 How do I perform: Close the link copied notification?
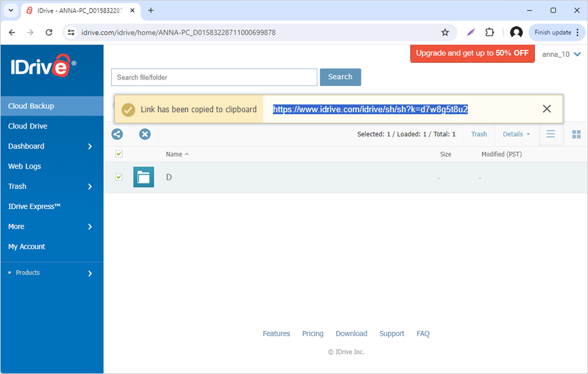(547, 109)
